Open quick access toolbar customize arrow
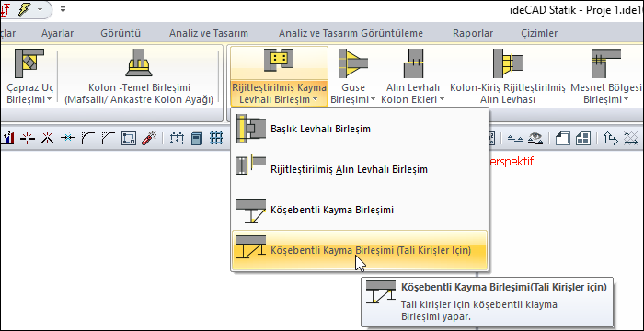644x331 pixels. coord(63,9)
